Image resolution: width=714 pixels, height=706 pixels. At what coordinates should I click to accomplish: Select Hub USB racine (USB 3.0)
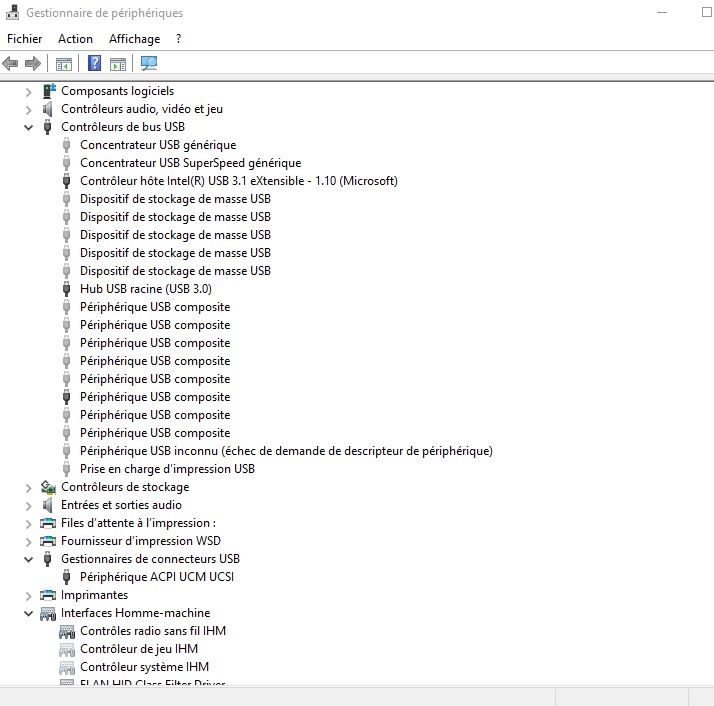146,289
